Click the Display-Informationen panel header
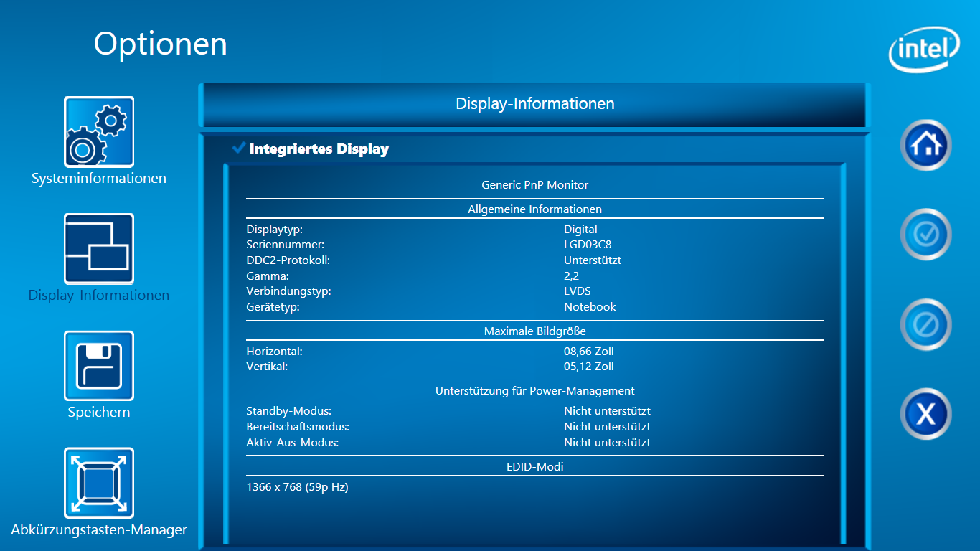Viewport: 980px width, 551px height. 534,104
